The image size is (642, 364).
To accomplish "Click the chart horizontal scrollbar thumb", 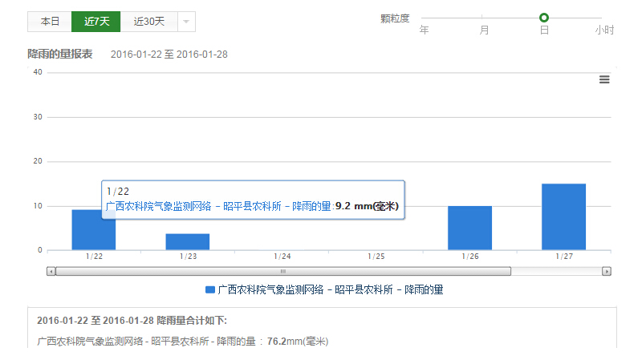I will point(282,271).
